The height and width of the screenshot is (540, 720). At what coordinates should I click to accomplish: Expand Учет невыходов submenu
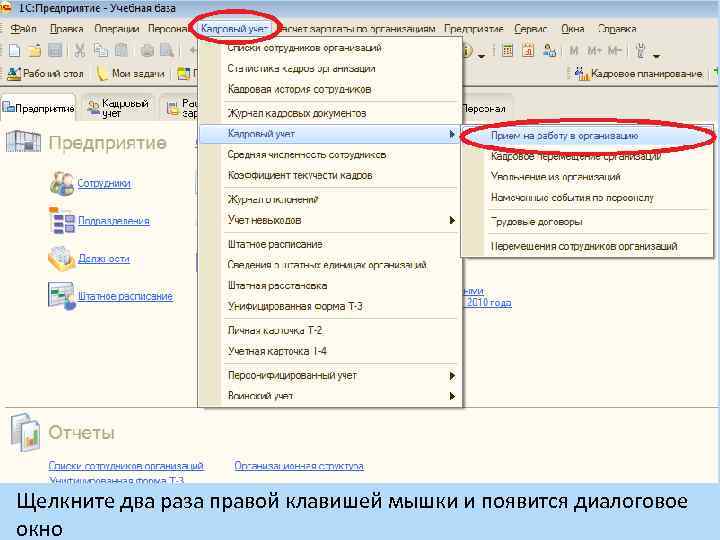tap(329, 220)
